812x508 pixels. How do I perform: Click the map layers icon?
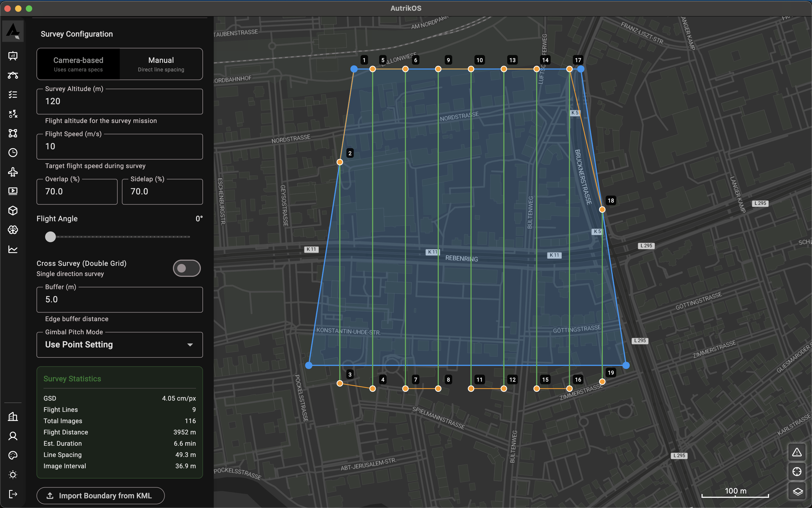797,492
